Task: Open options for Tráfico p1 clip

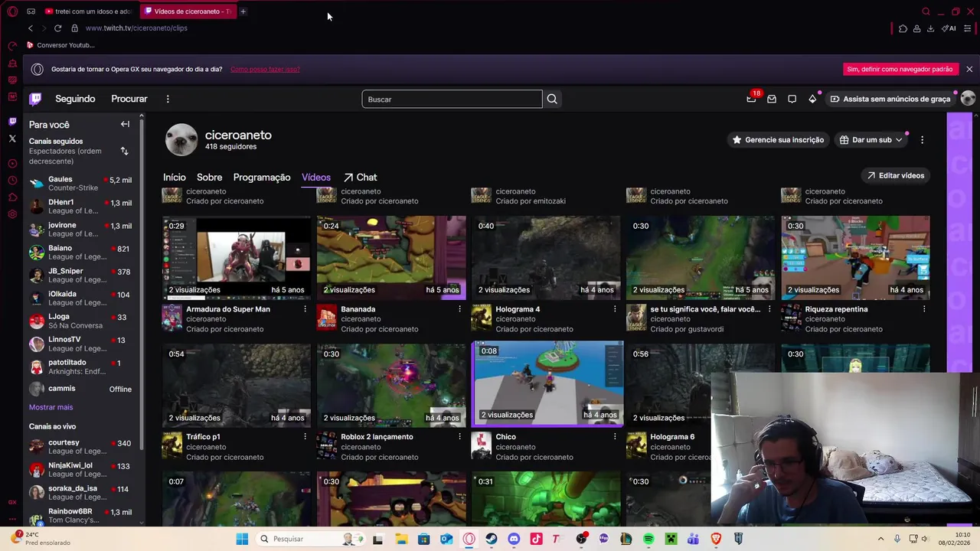Action: point(305,437)
